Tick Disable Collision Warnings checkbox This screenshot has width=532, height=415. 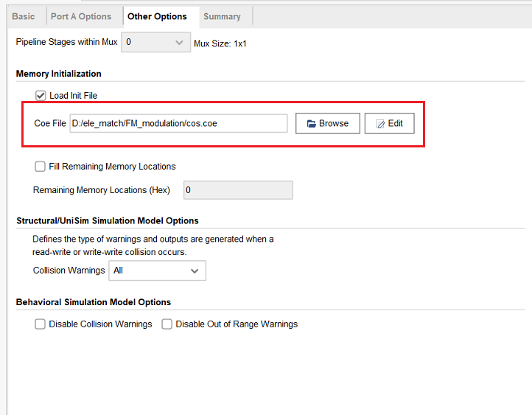tap(41, 324)
